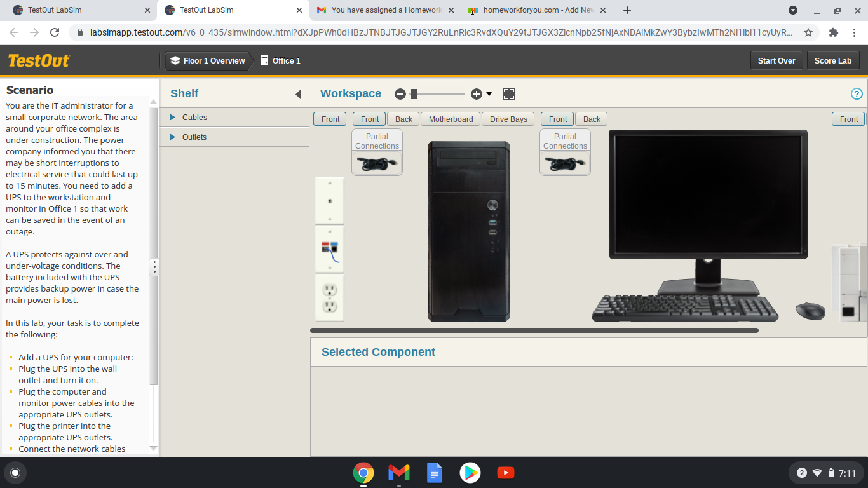
Task: Click the Start Over button
Action: [776, 61]
